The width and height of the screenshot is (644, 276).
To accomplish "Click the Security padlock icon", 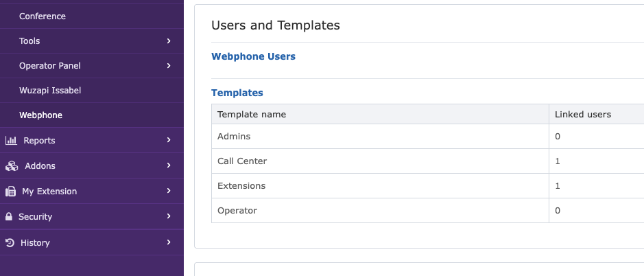I will pyautogui.click(x=9, y=216).
